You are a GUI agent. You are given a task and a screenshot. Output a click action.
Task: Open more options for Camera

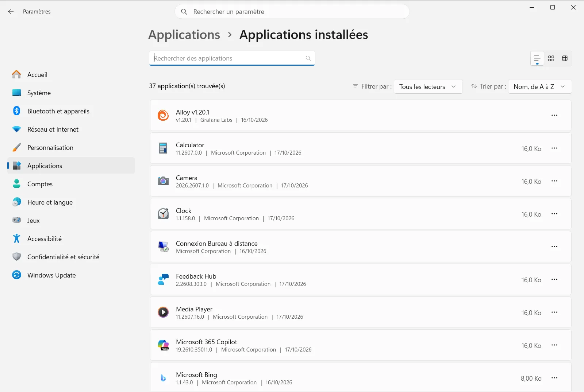pyautogui.click(x=554, y=181)
